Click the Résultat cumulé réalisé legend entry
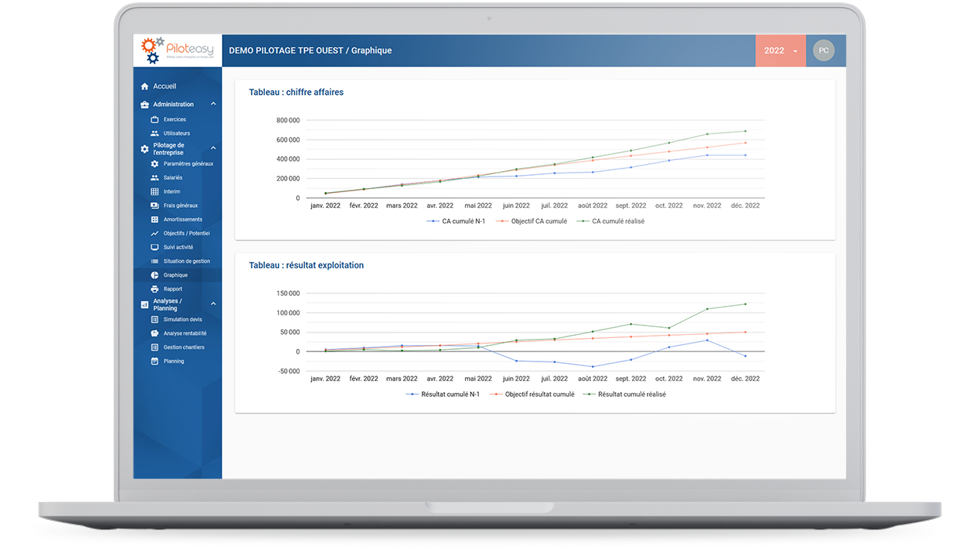 625,394
